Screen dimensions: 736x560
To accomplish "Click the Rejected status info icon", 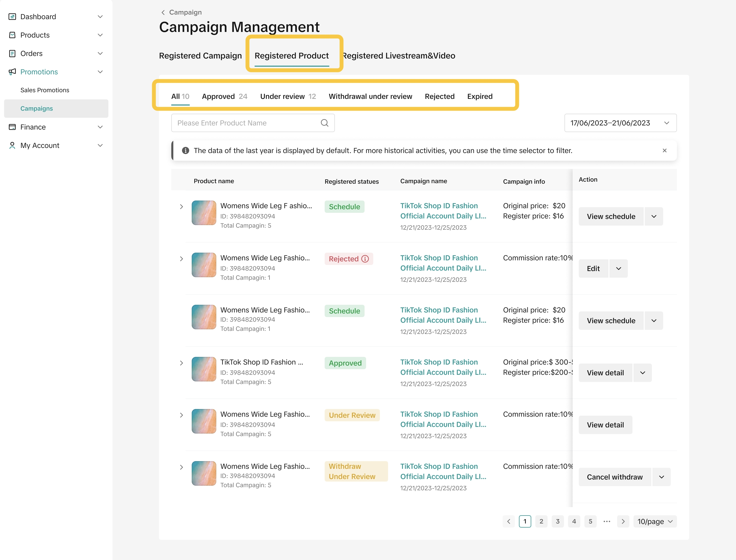I will [365, 259].
